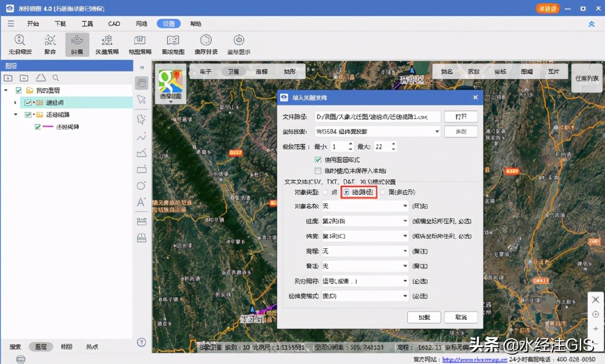
Task: Switch to the 卫星 satellite map tab
Action: pyautogui.click(x=234, y=72)
